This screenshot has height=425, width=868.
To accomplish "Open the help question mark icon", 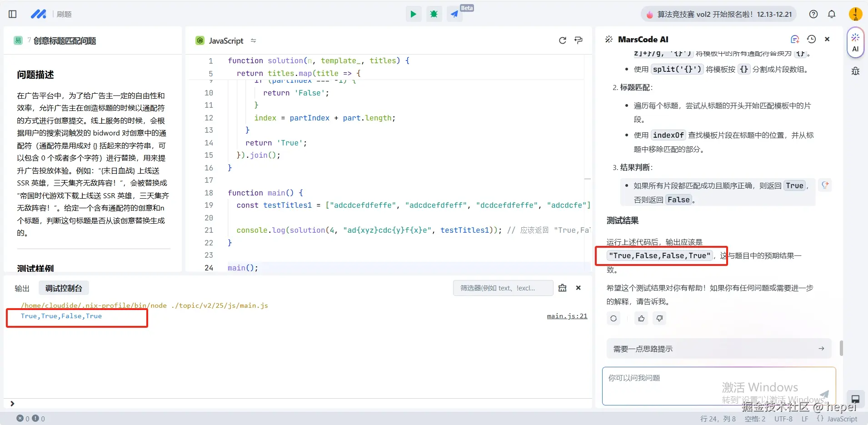I will pyautogui.click(x=813, y=14).
